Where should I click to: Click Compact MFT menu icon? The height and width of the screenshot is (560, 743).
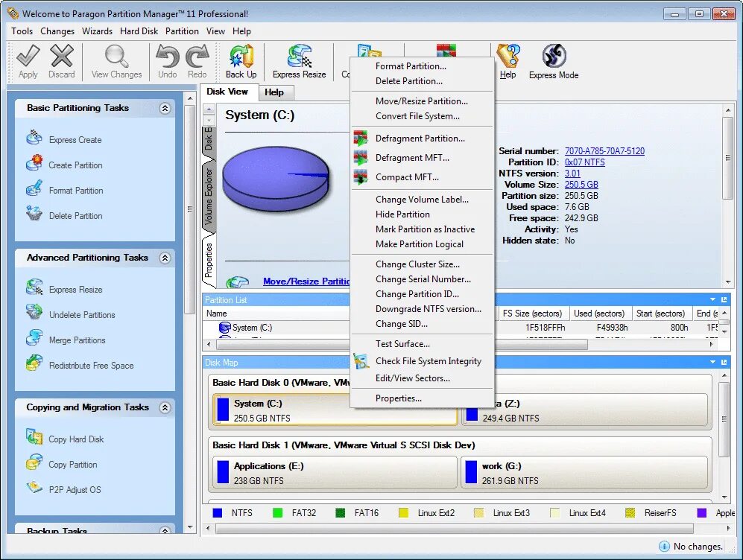tap(361, 177)
